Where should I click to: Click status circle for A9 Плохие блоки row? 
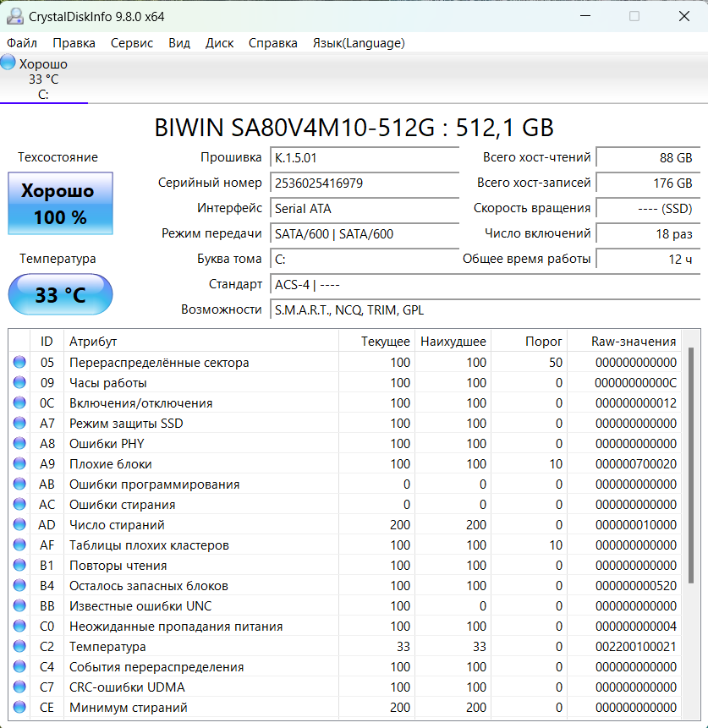pyautogui.click(x=19, y=464)
